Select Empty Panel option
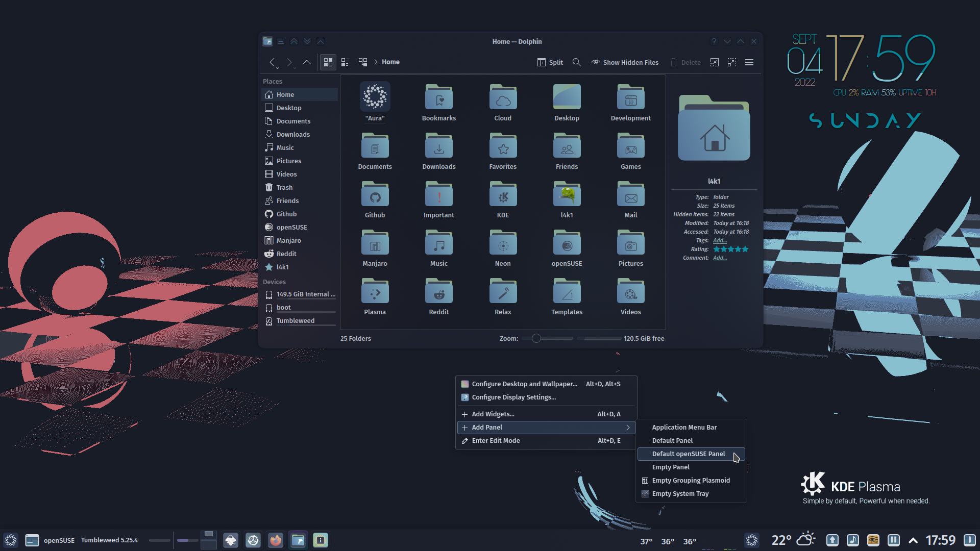The image size is (980, 551). click(x=691, y=467)
